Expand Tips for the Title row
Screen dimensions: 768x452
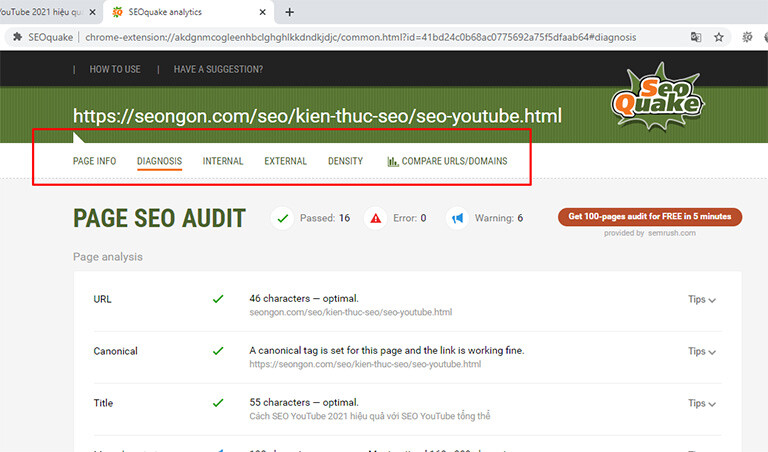701,404
